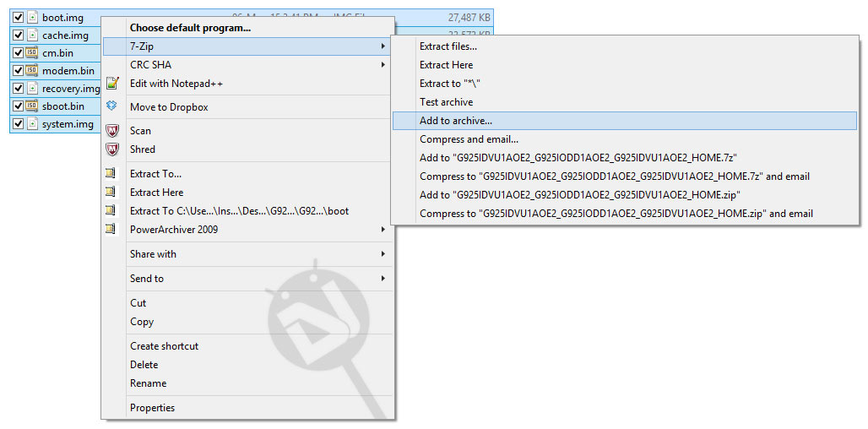The height and width of the screenshot is (429, 868).
Task: Click the sboot.bin ISO file icon
Action: pos(33,106)
